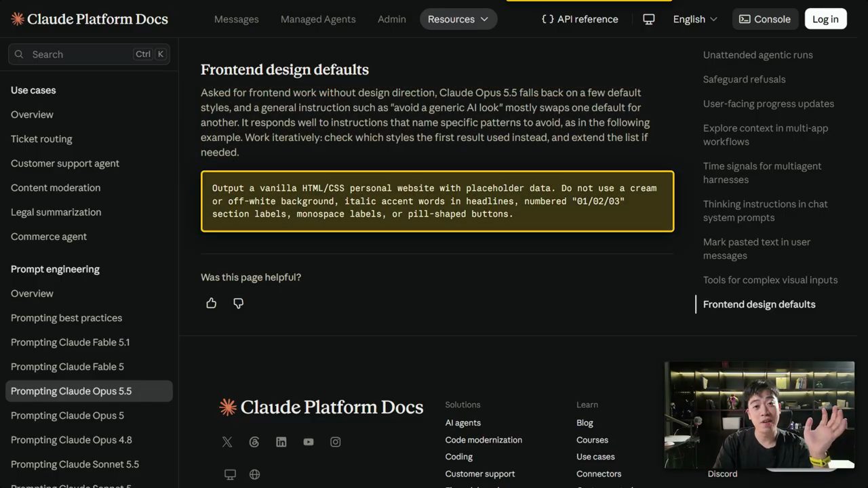This screenshot has width=868, height=488.
Task: Switch to the Admin tab
Action: [x=392, y=19]
